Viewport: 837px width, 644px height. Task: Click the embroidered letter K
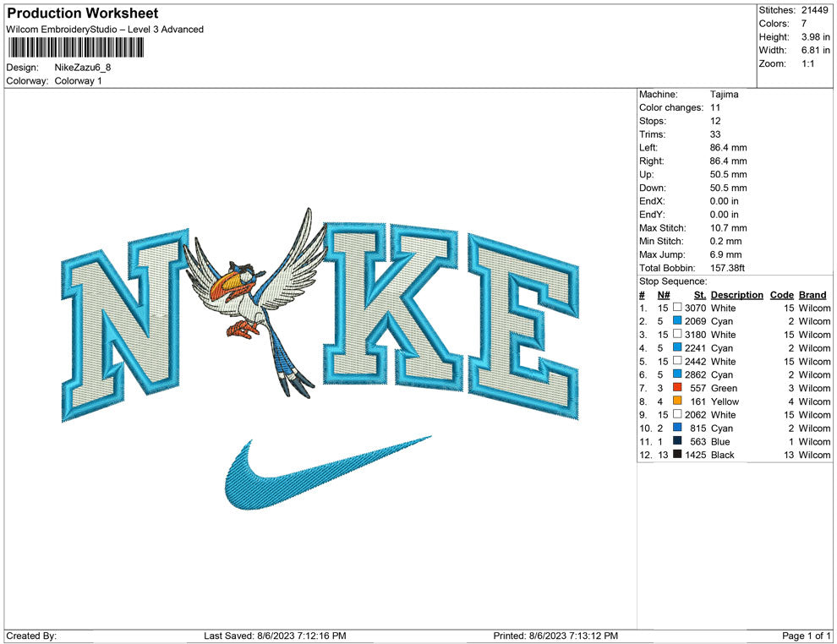click(394, 307)
